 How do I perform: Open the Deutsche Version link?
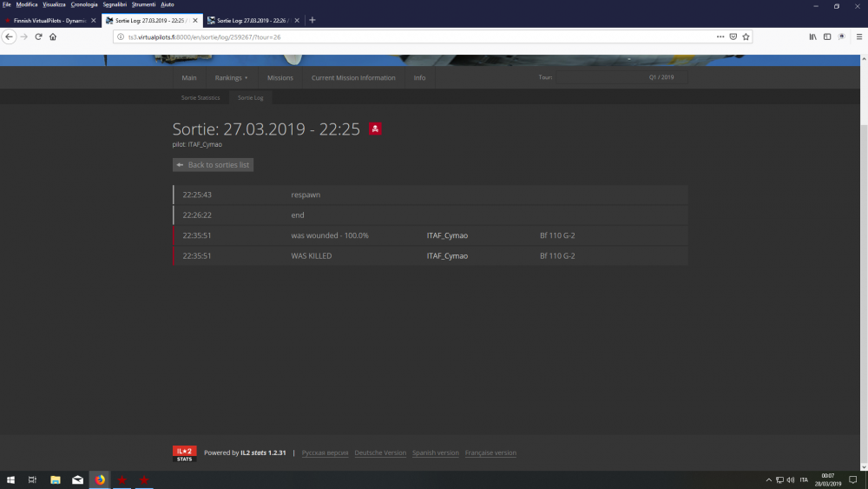point(380,453)
